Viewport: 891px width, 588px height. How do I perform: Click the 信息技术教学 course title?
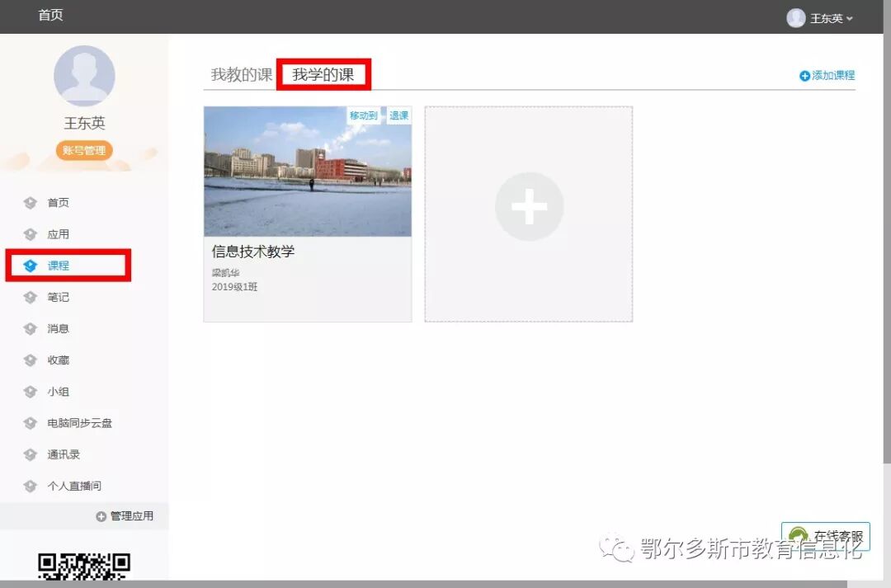pos(253,252)
